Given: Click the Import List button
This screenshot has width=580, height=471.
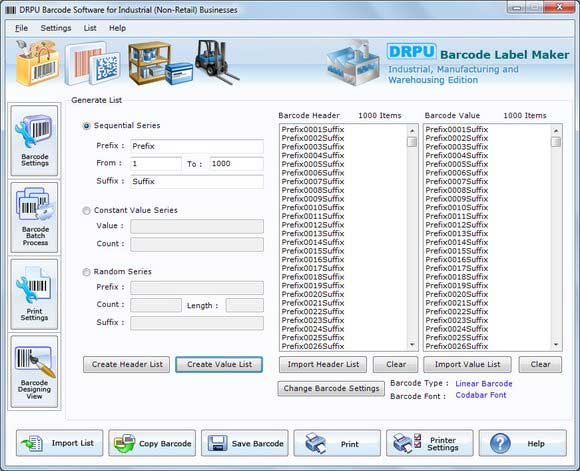Looking at the screenshot, I should [60, 443].
